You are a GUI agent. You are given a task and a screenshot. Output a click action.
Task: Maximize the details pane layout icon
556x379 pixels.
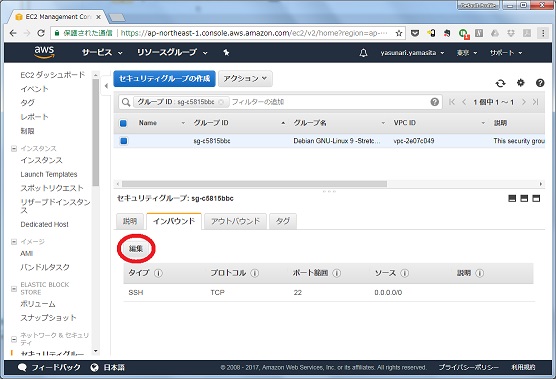pos(536,198)
